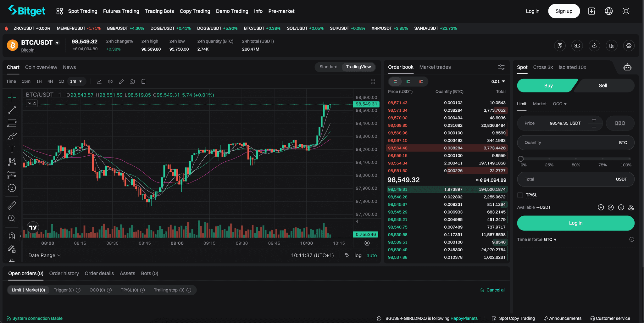Open the 1m timeframe dropdown
644x323 pixels.
click(x=76, y=81)
